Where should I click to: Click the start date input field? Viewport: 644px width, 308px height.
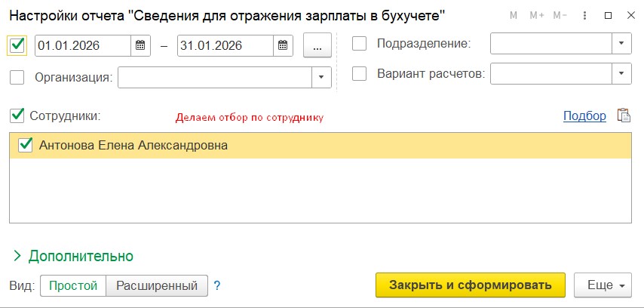[x=81, y=45]
